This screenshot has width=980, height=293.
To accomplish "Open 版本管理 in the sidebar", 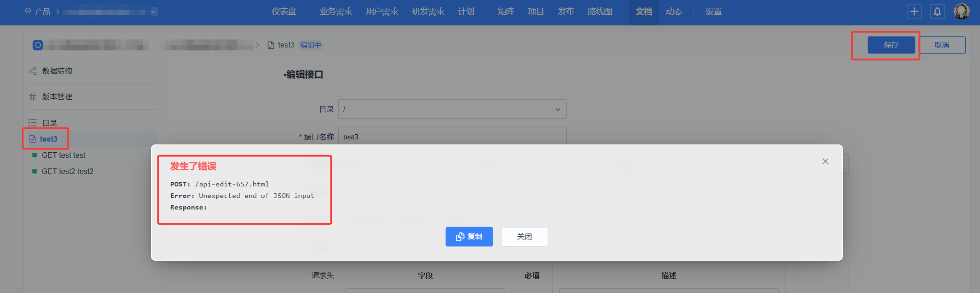I will (x=57, y=97).
